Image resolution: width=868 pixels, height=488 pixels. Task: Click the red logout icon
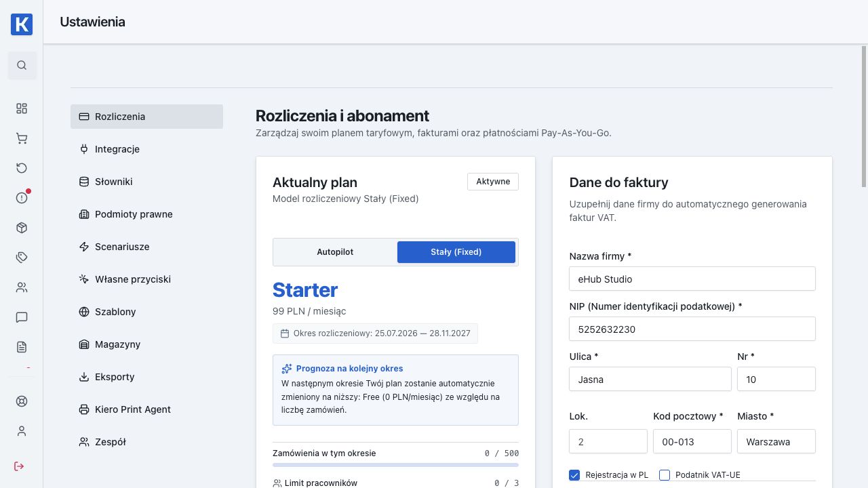coord(19,466)
